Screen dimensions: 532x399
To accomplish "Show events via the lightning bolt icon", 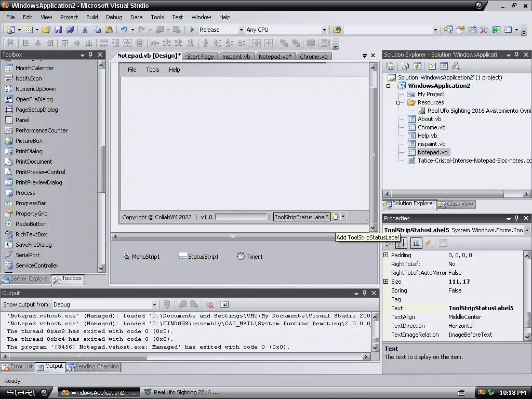I will point(428,243).
